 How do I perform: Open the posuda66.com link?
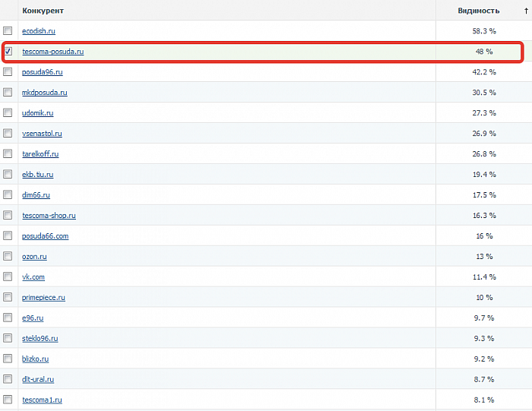point(45,236)
